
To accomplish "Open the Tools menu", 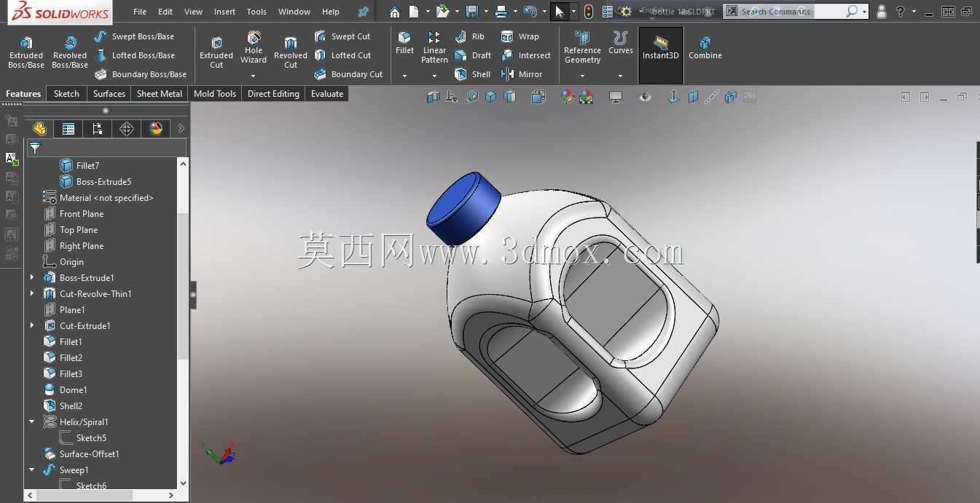I will (256, 12).
